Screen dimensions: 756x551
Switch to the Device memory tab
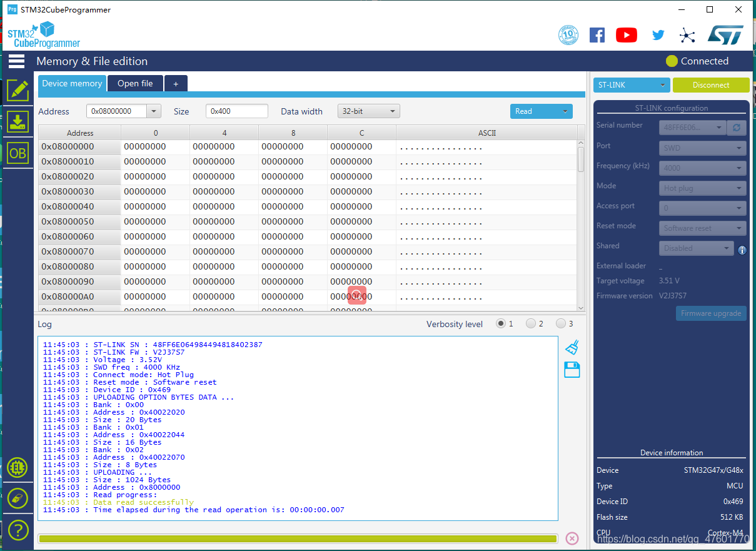tap(72, 83)
